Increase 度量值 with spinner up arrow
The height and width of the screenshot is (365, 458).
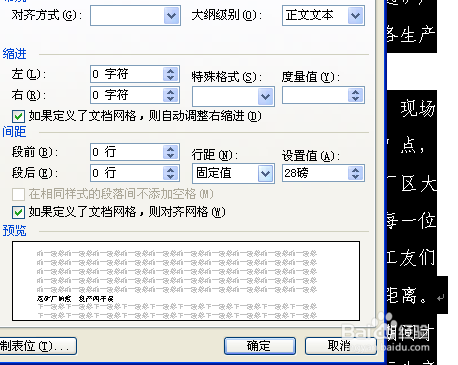point(356,92)
